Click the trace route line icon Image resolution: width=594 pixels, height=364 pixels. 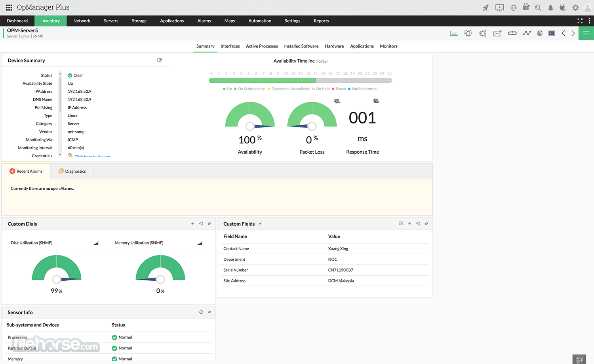tap(527, 33)
